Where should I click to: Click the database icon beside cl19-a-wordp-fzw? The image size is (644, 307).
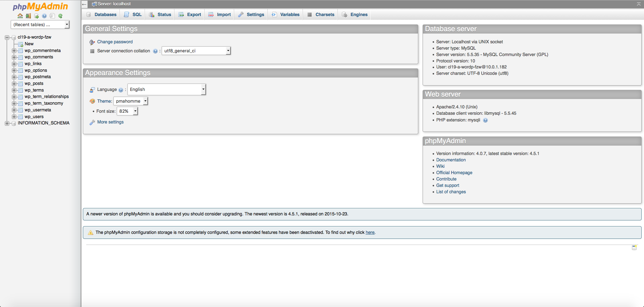coord(14,37)
